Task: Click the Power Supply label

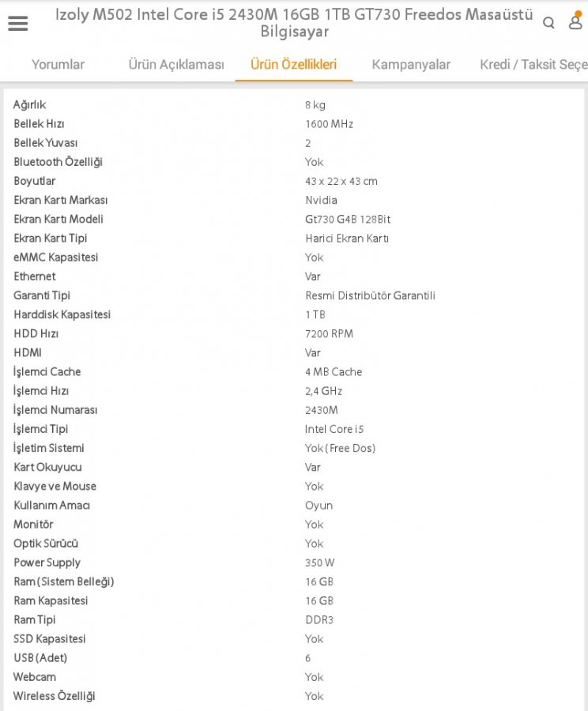Action: [47, 562]
